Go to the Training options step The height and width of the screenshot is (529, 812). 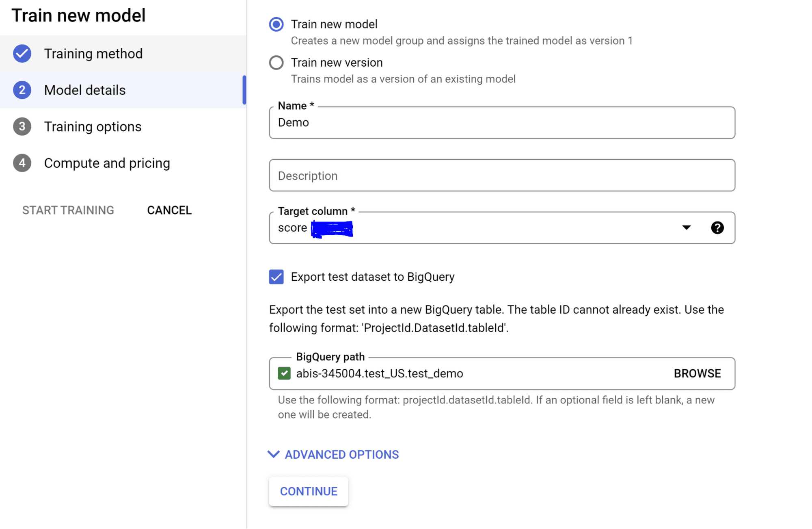pyautogui.click(x=93, y=127)
